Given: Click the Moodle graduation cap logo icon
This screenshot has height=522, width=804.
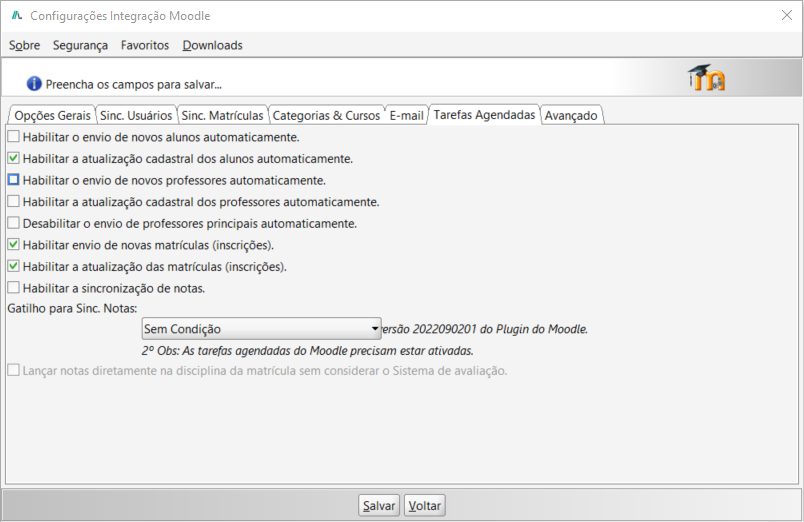Looking at the screenshot, I should click(707, 78).
